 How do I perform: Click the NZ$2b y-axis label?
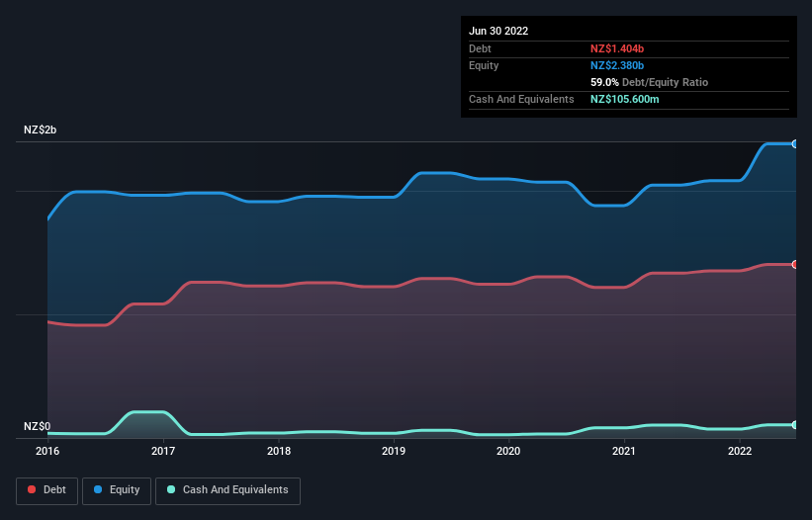[x=40, y=130]
